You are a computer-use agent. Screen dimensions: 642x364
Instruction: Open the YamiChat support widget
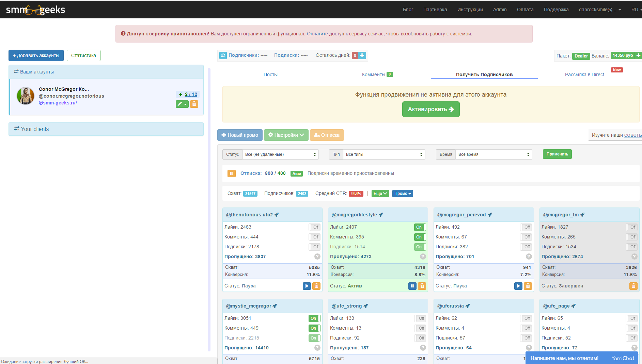pos(581,358)
